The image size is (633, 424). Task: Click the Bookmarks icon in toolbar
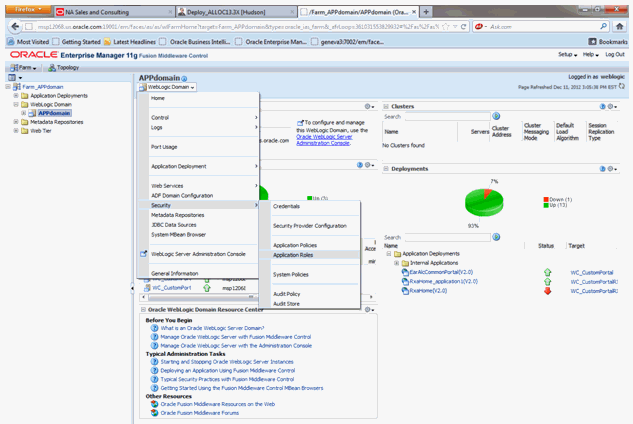[592, 42]
